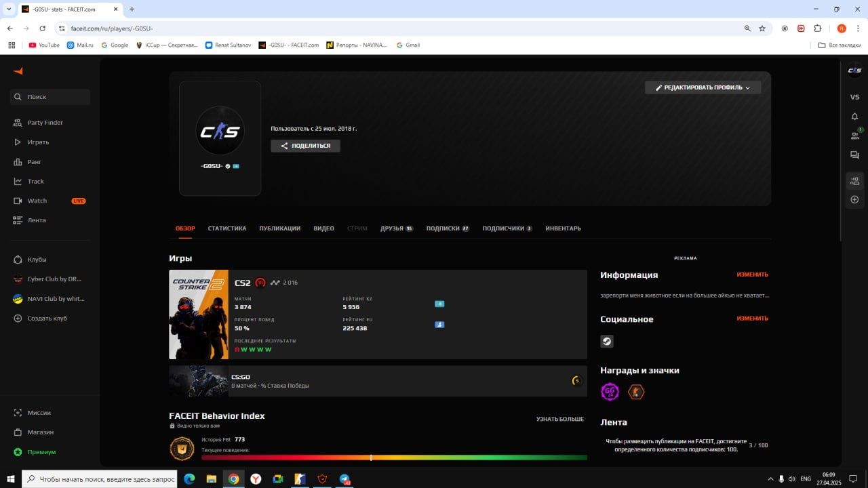The width and height of the screenshot is (868, 488).
Task: Click the plus circle icon in right sidebar
Action: [x=854, y=200]
